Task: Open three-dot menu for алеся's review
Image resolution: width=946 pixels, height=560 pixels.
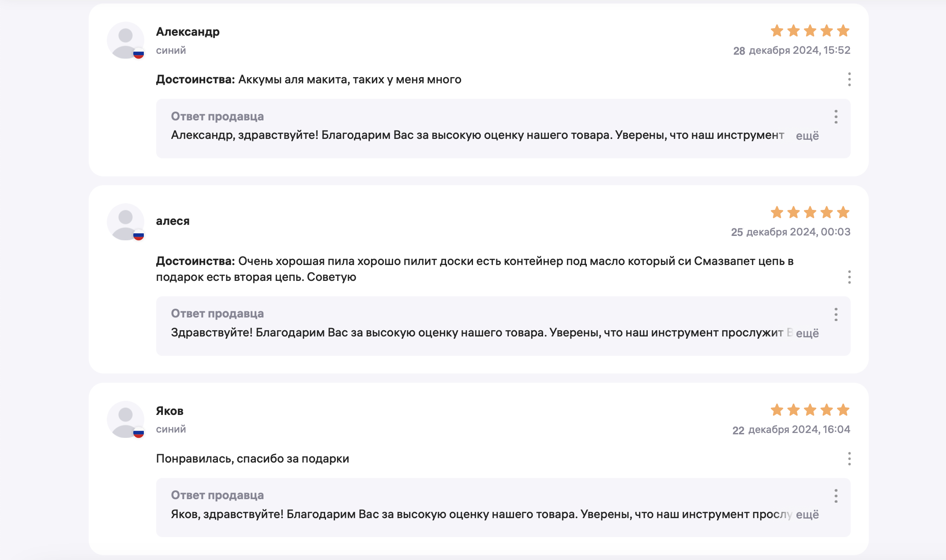Action: [x=849, y=277]
